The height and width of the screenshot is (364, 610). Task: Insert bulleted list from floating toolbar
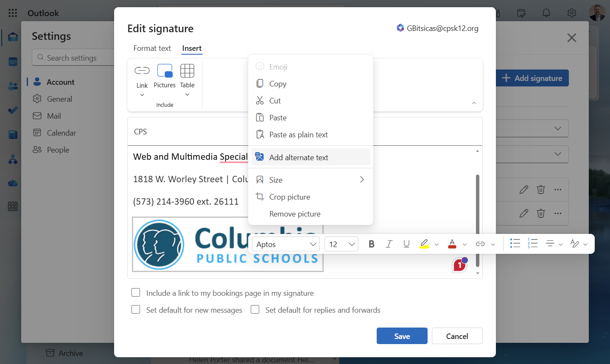click(515, 244)
